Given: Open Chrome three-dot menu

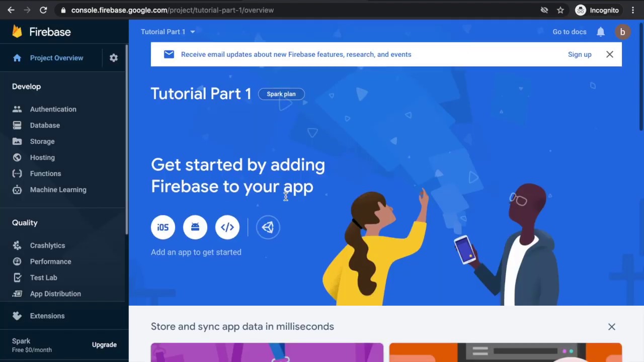Looking at the screenshot, I should tap(633, 10).
